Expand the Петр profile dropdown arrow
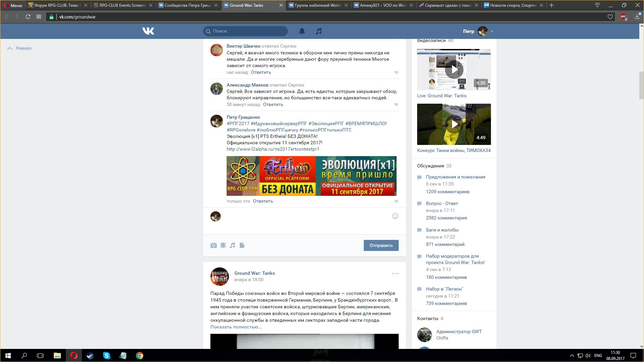644x362 pixels. (492, 32)
